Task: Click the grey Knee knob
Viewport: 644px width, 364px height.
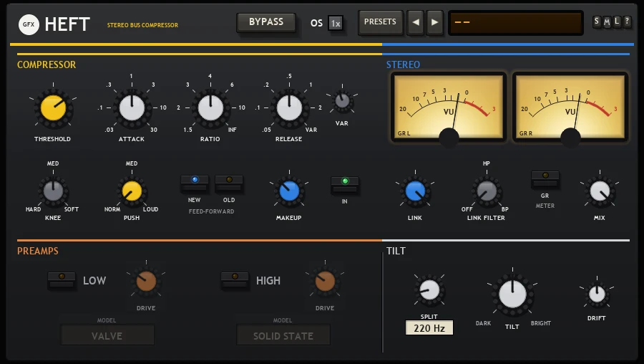Action: (x=53, y=191)
